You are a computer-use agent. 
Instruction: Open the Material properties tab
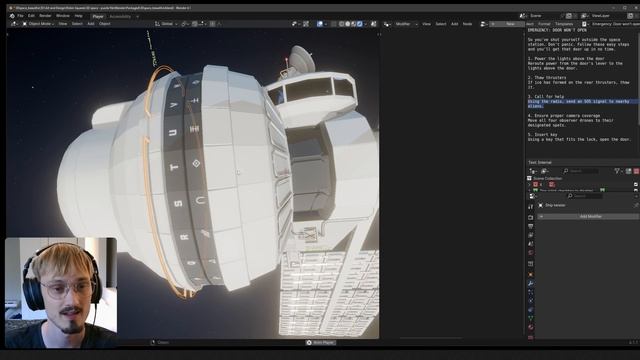coord(531,327)
